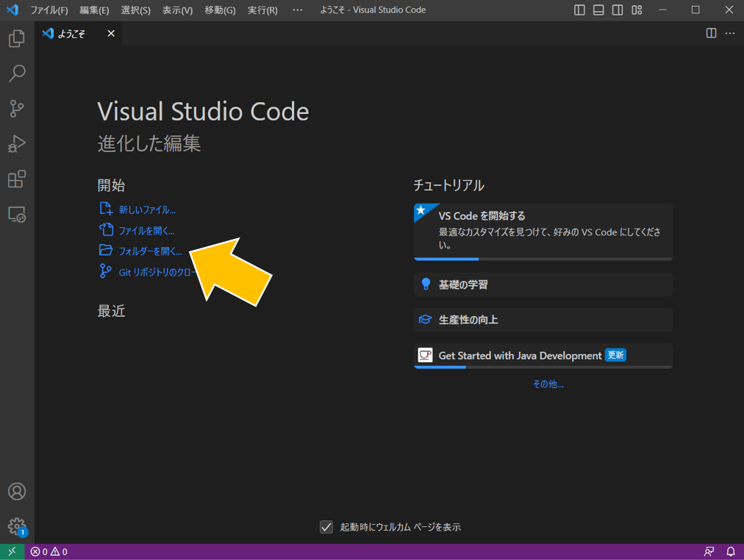Open the Accounts menu icon
The image size is (744, 560).
point(17,491)
